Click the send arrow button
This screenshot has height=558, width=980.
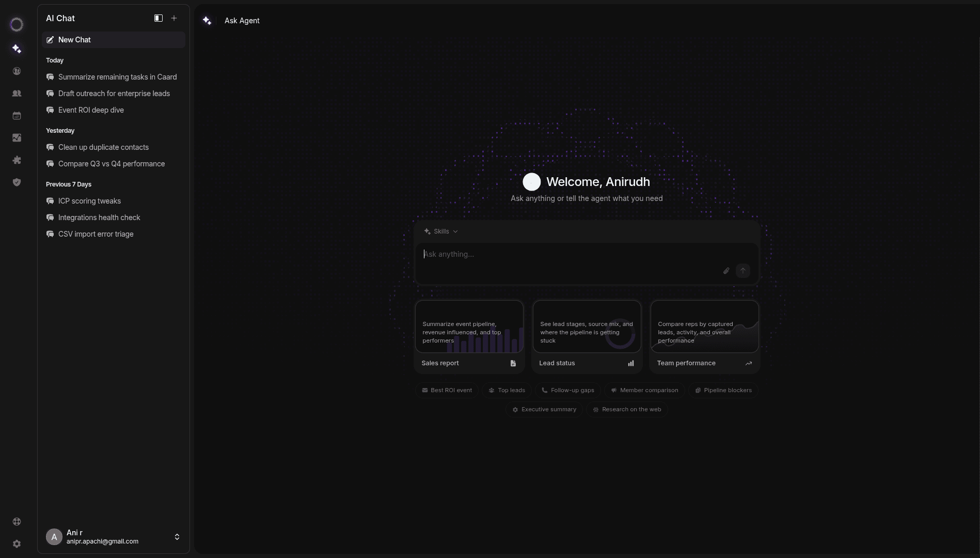point(743,271)
